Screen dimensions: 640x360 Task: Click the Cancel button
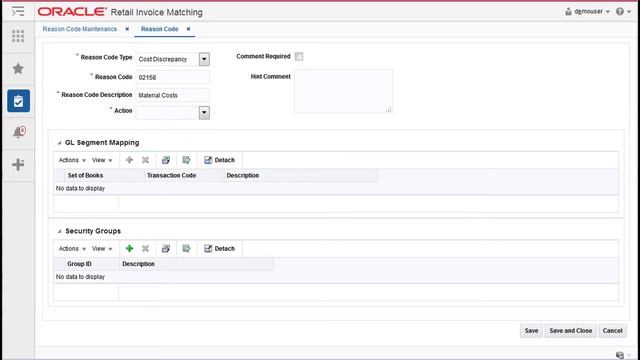[612, 331]
